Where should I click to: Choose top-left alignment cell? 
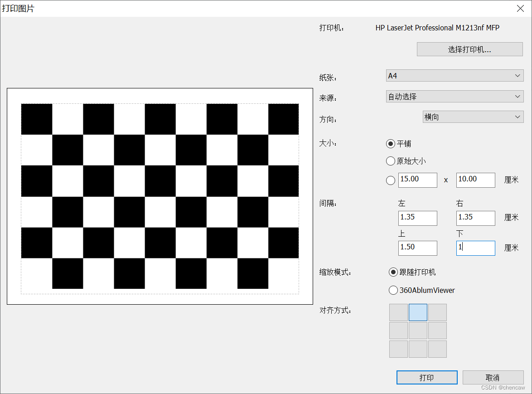point(398,312)
